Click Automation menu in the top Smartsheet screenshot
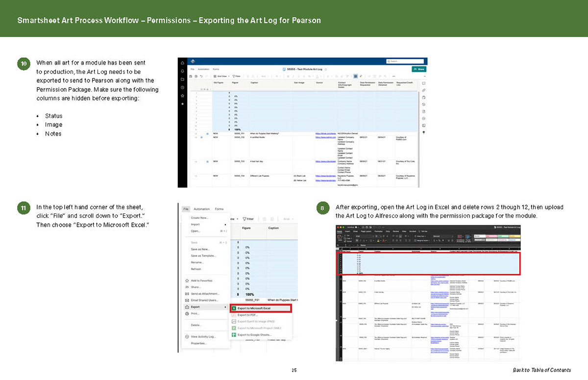Screen dimensions: 588x380 (203, 69)
